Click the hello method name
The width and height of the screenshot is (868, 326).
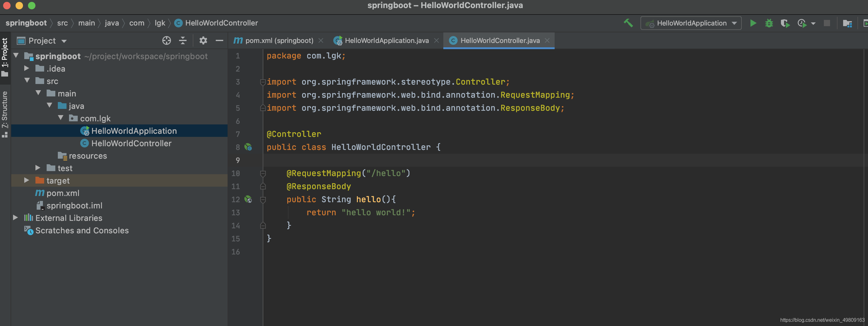(x=368, y=200)
